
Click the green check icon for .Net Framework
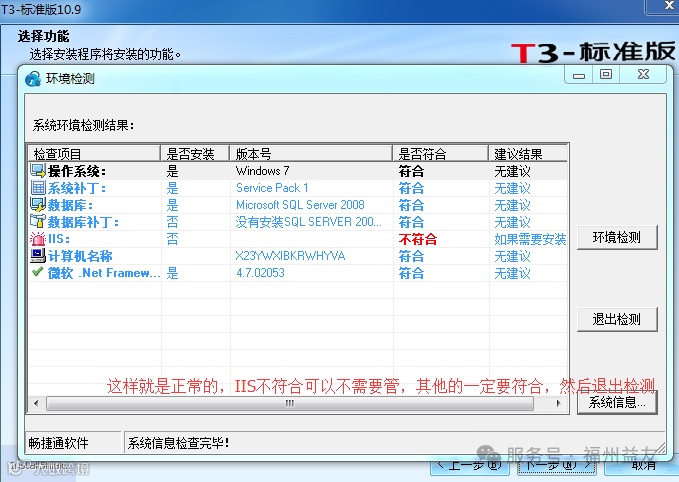[x=38, y=272]
